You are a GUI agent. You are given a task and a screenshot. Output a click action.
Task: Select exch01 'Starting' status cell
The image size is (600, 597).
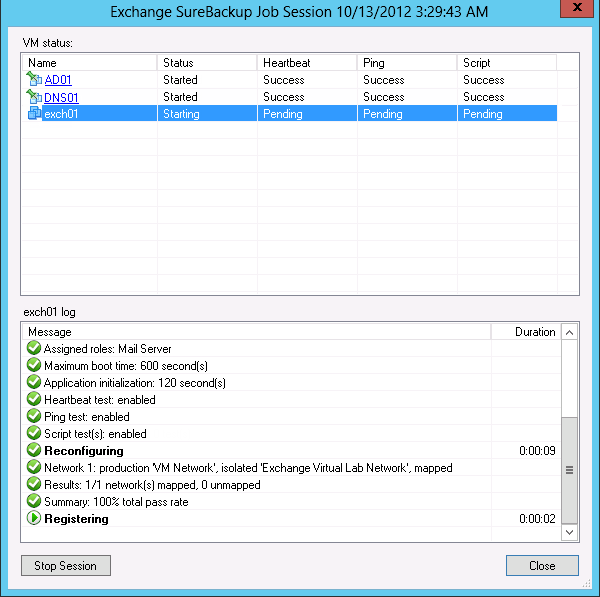click(x=207, y=114)
